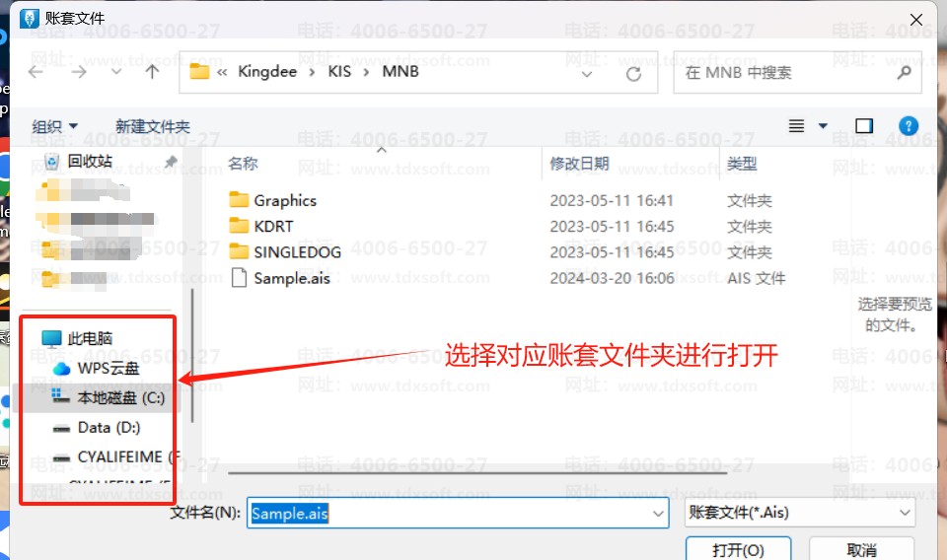
Task: Expand the file type filter dropdown
Action: 904,513
